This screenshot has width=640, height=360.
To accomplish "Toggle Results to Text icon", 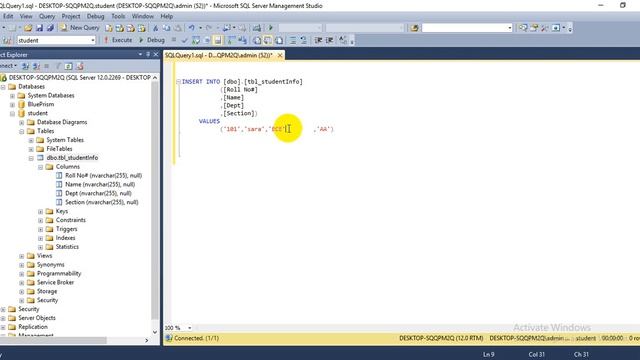I will click(x=257, y=40).
